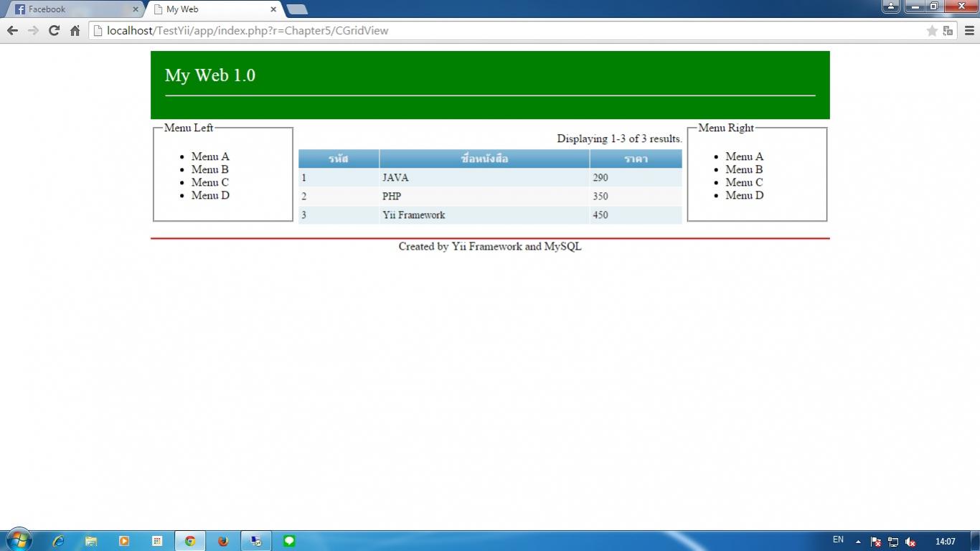Switch to the Facebook tab

74,9
